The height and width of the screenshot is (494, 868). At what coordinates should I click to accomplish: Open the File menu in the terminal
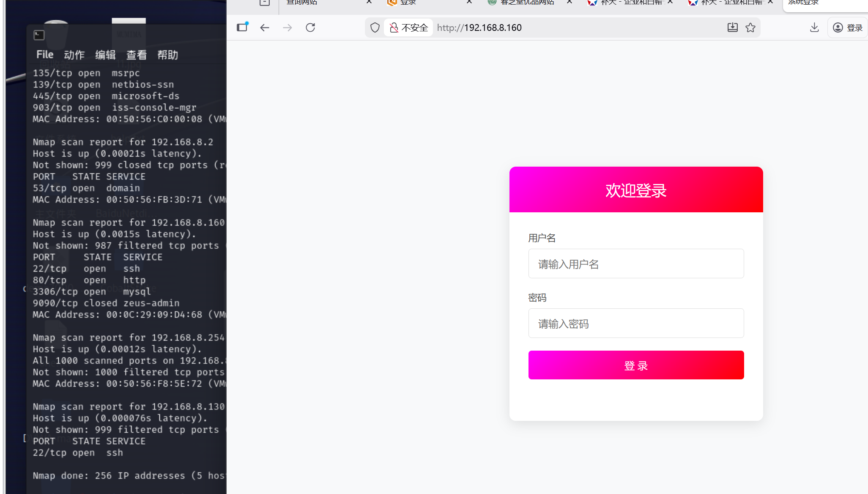(45, 55)
